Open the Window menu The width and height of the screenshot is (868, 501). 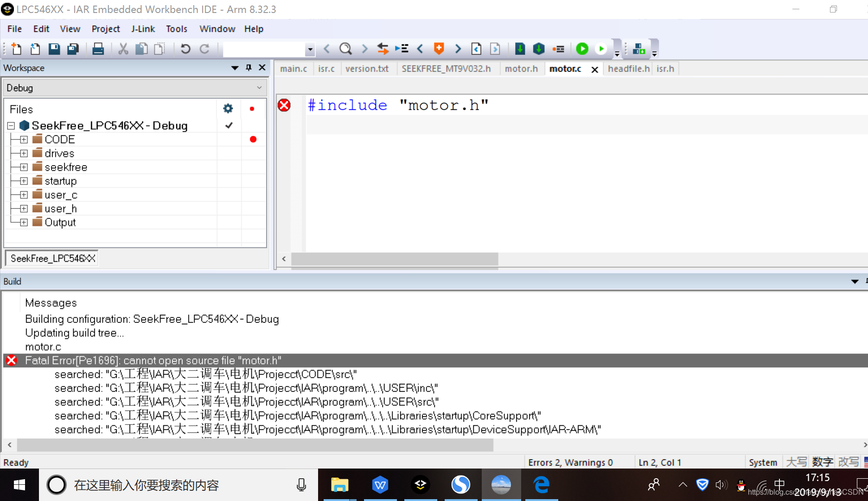click(x=217, y=29)
